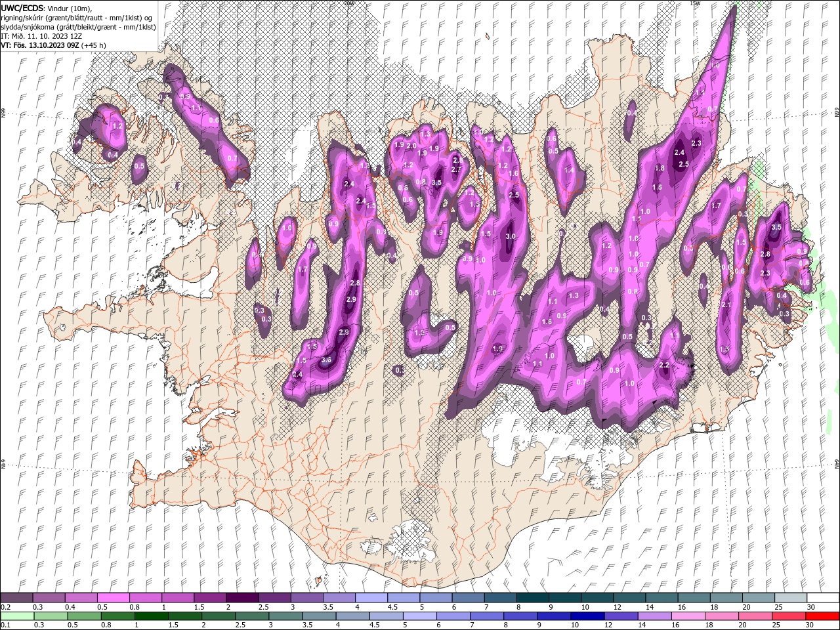Image resolution: width=840 pixels, height=630 pixels.
Task: Pick the light grey 25–30 swatch in top legend
Action: (791, 598)
